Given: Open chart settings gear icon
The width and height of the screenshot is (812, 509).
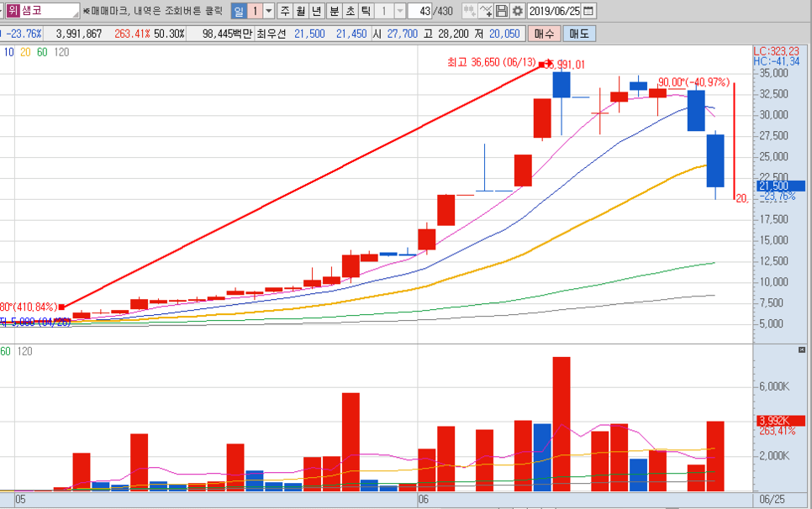Looking at the screenshot, I should (517, 10).
